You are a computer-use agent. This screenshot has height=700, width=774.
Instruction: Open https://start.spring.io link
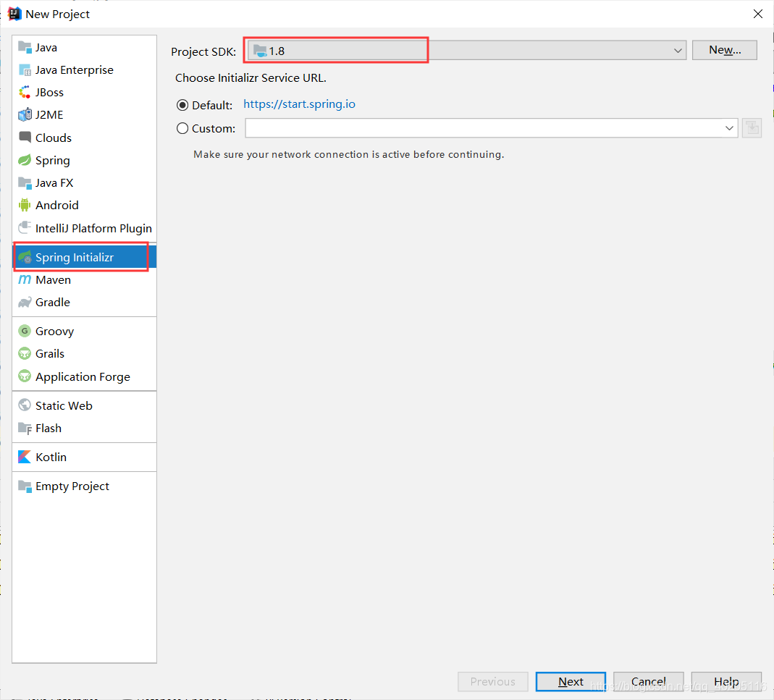pyautogui.click(x=299, y=104)
